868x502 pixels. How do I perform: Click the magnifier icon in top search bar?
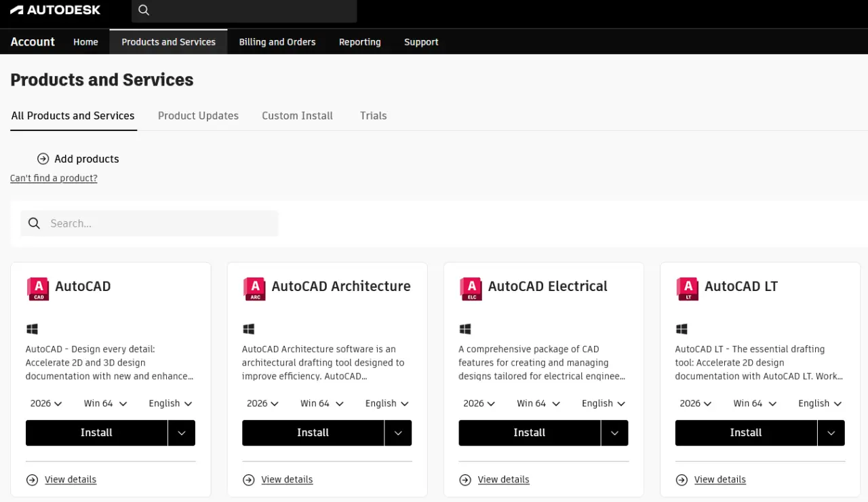(x=143, y=10)
